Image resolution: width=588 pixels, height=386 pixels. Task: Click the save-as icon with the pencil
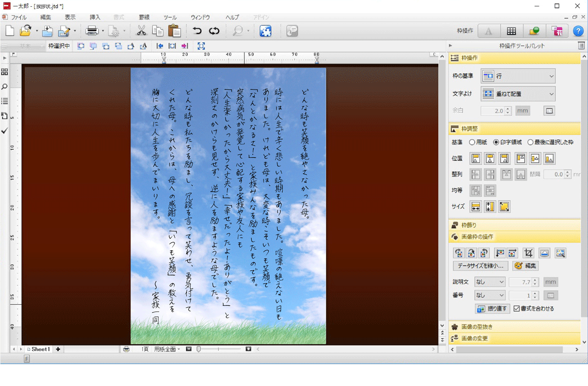(x=64, y=31)
